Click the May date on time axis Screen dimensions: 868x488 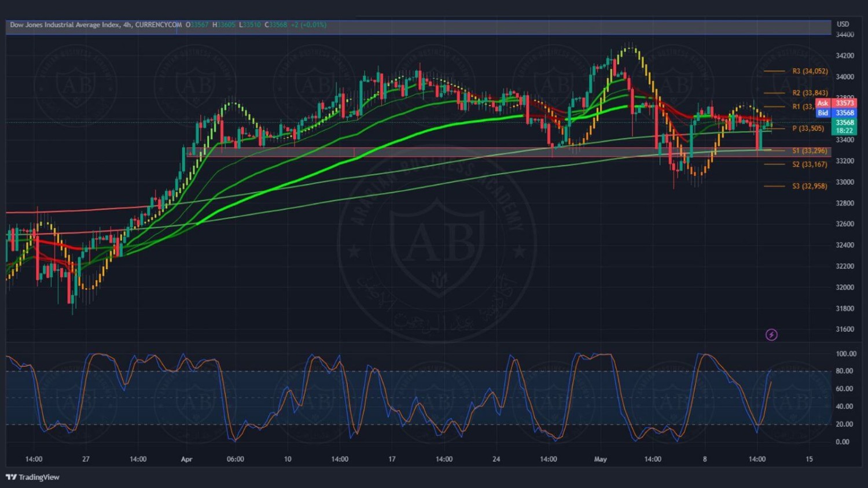(x=601, y=459)
